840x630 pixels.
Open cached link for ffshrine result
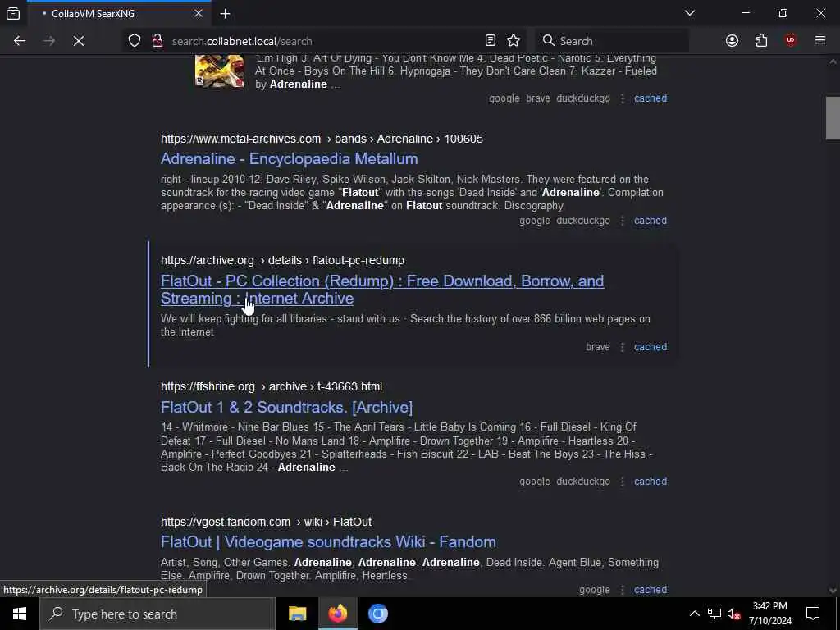point(651,481)
